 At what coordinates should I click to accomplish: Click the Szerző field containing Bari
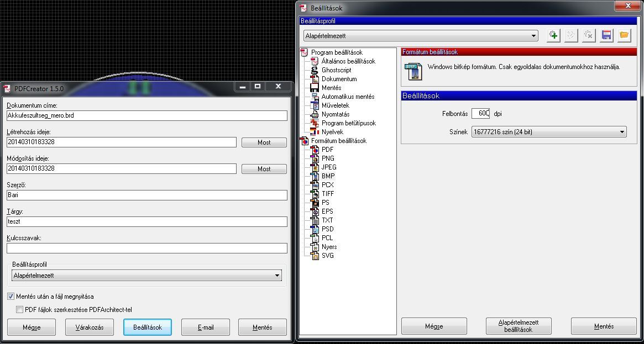147,195
